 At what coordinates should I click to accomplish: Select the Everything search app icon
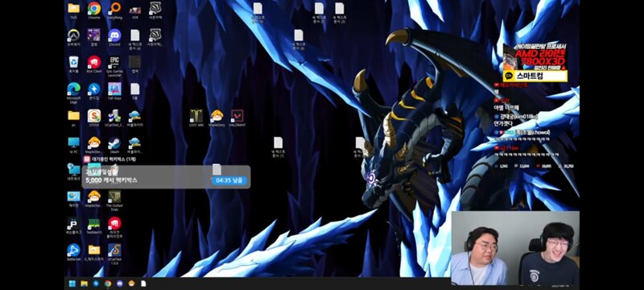(x=115, y=10)
